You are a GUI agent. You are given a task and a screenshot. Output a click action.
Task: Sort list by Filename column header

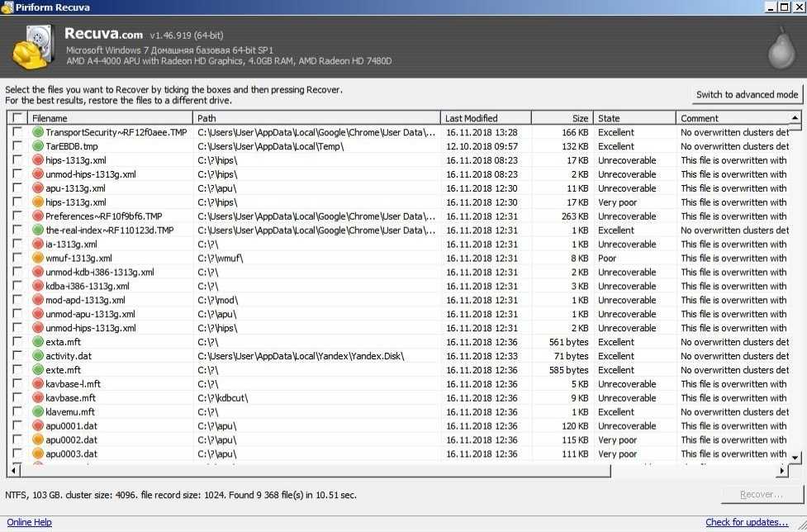click(111, 118)
